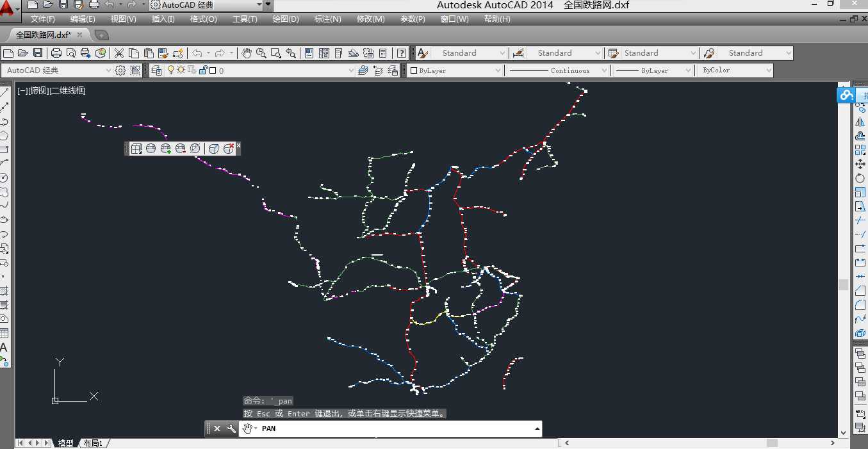Click the Plot printer icon

56,53
